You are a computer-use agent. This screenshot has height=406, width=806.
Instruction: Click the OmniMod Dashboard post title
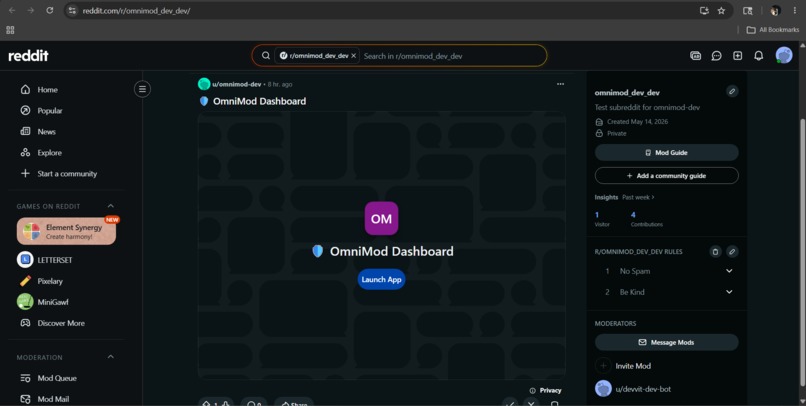pos(259,101)
